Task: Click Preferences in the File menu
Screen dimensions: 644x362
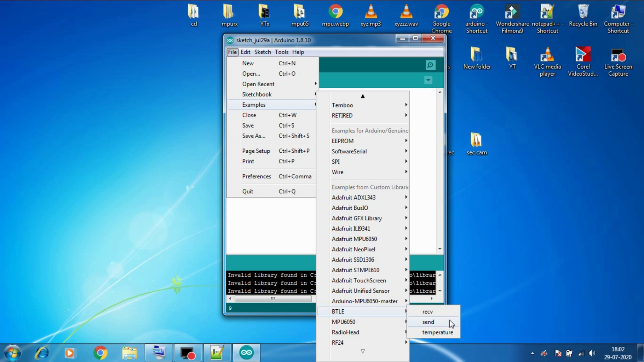Action: click(257, 176)
